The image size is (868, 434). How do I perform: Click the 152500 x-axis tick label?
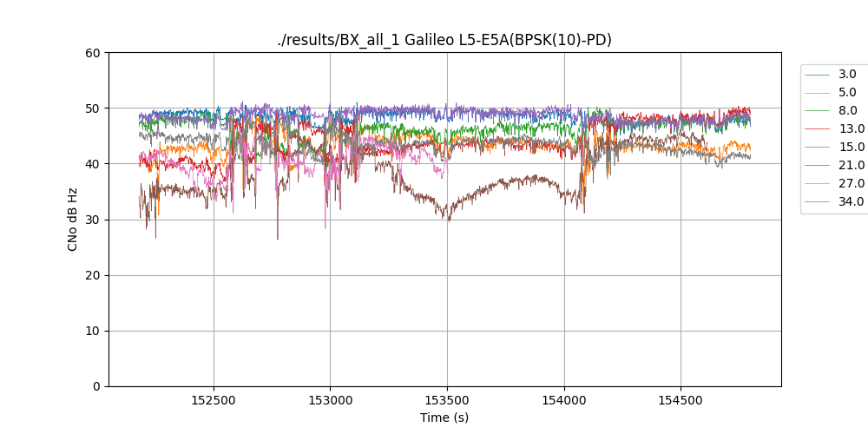pyautogui.click(x=214, y=401)
